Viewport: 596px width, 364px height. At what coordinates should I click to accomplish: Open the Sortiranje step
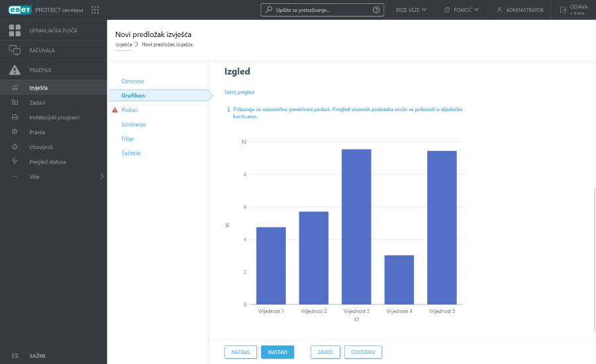(x=133, y=124)
